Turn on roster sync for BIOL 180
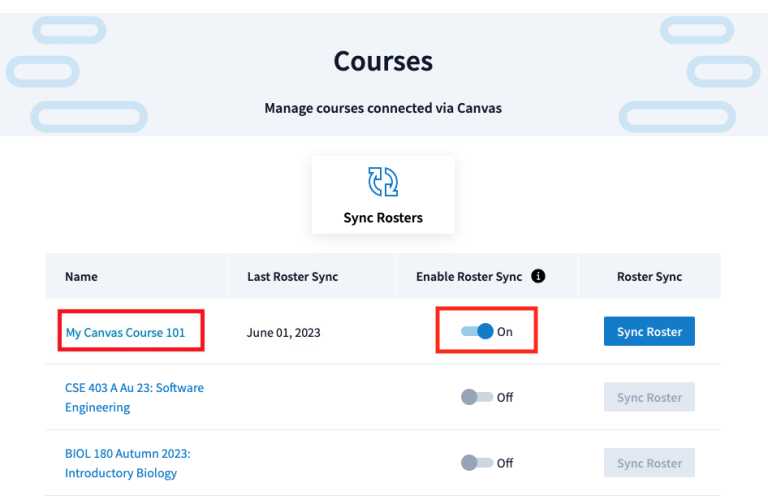This screenshot has height=500, width=768. 477,463
